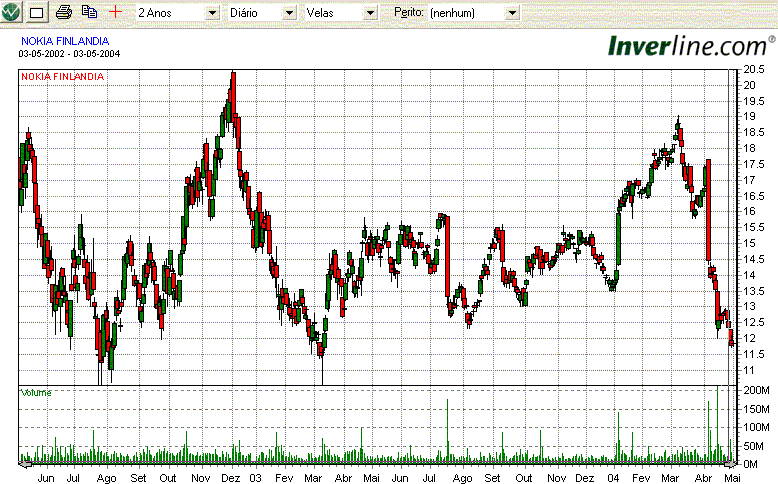Click the Inverline.com logo
778x484 pixels.
click(691, 46)
